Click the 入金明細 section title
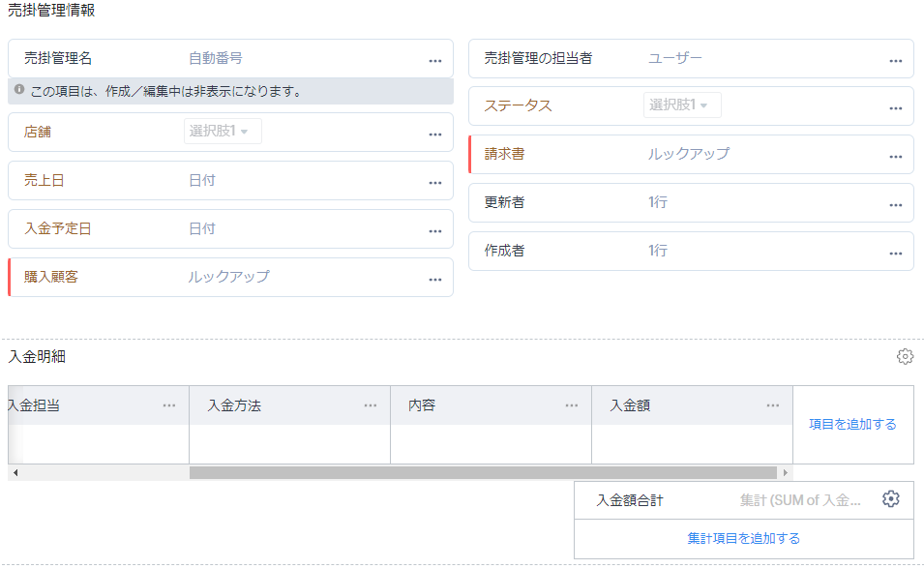924x569 pixels. click(37, 356)
